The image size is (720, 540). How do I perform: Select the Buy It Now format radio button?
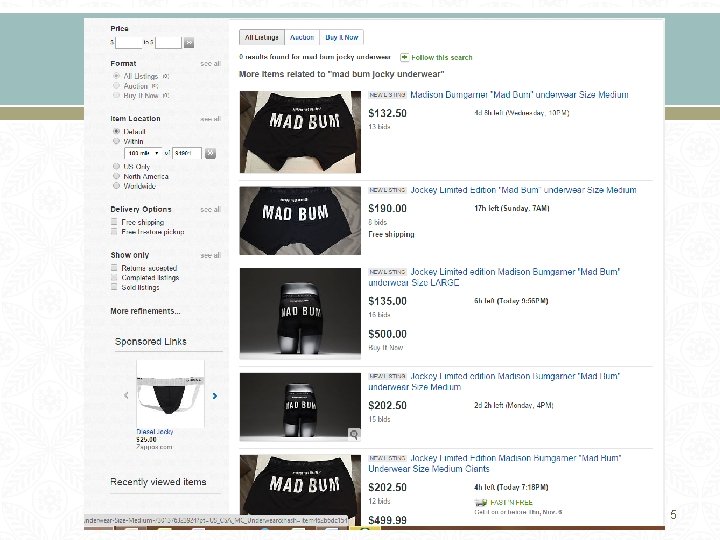tap(116, 96)
